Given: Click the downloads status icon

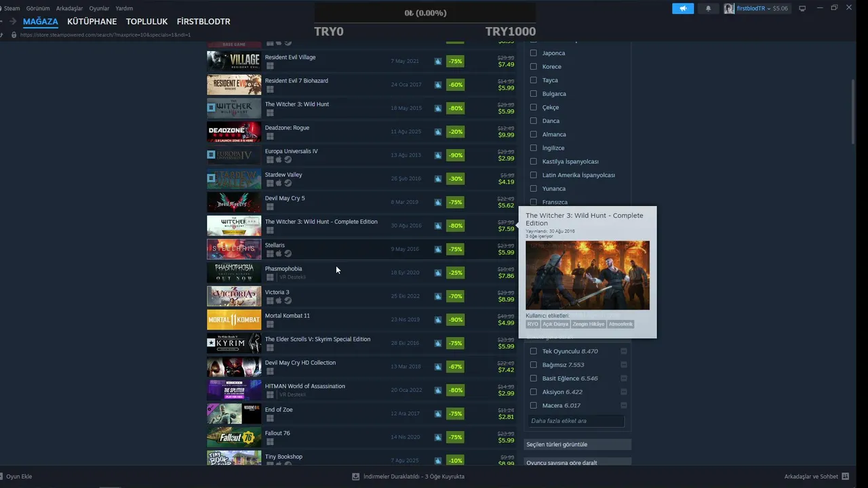Looking at the screenshot, I should click(355, 476).
